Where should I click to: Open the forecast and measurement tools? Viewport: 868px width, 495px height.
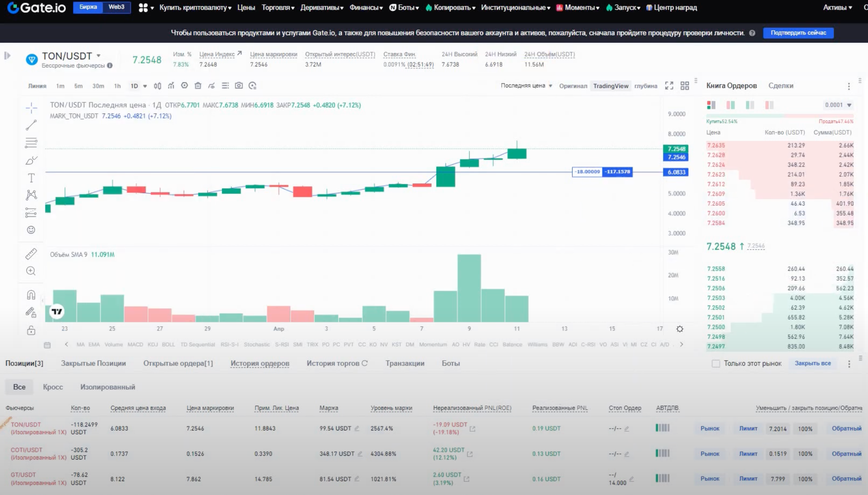(x=31, y=212)
